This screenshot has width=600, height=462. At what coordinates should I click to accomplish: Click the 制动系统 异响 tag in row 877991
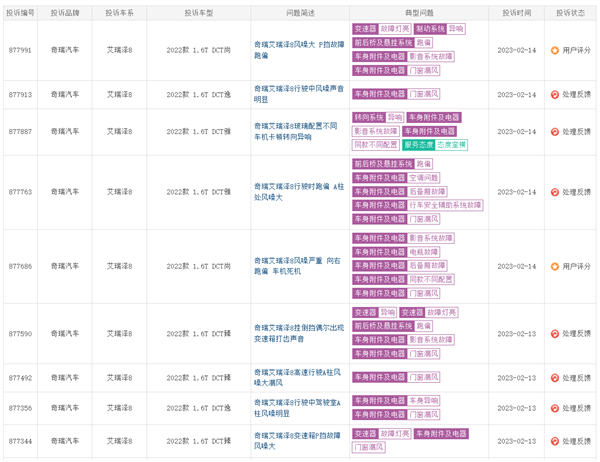(x=440, y=29)
